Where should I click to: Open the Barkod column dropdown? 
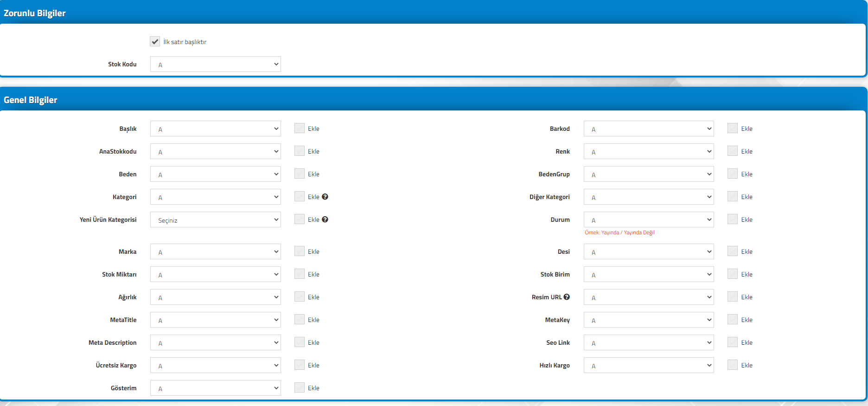click(x=649, y=129)
